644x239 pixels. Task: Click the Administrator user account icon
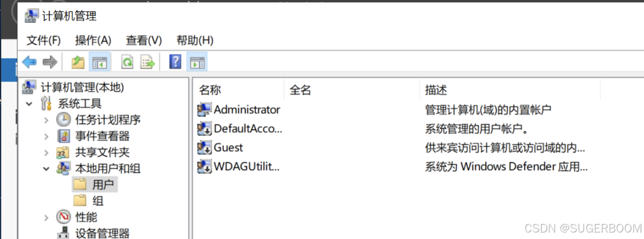pyautogui.click(x=204, y=110)
